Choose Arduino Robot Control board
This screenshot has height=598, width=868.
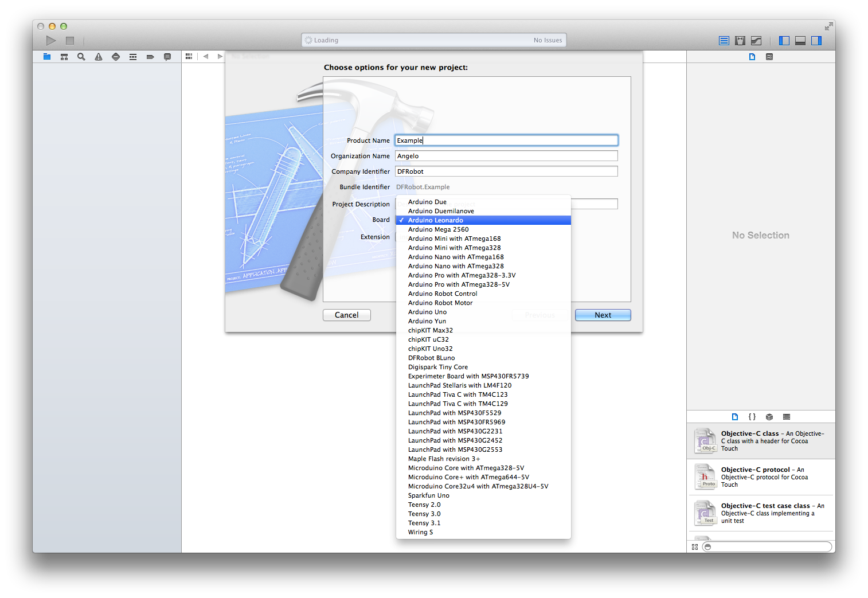tap(483, 294)
